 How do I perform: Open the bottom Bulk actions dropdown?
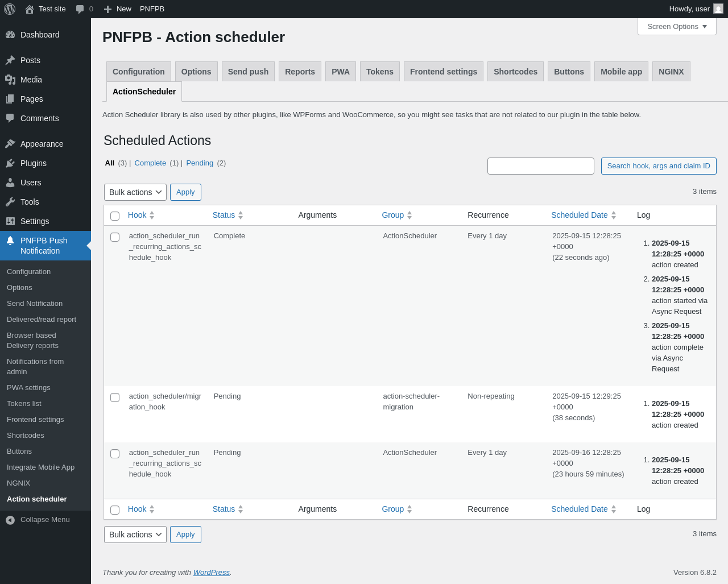click(x=135, y=535)
